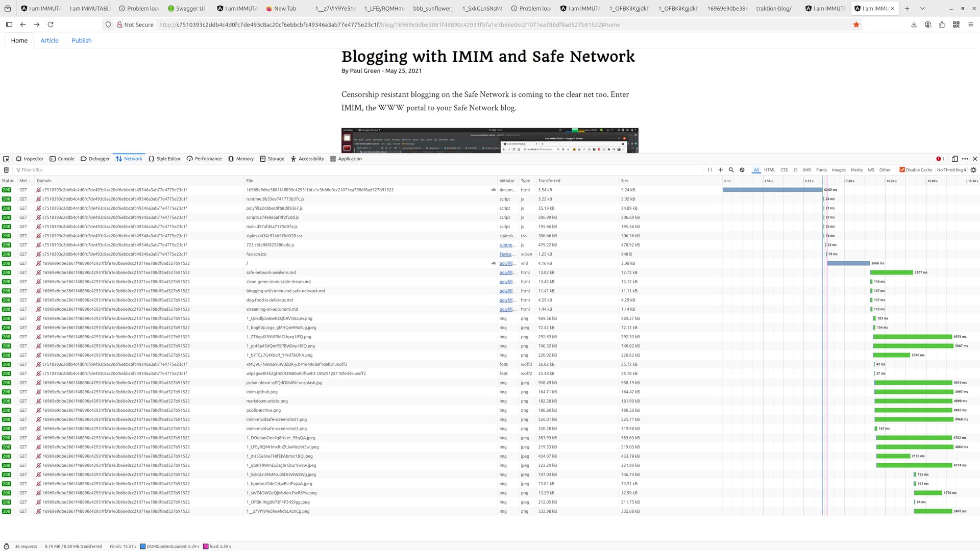Screen dimensions: 980x551
Task: Sort by the Domain column header
Action: click(x=139, y=181)
